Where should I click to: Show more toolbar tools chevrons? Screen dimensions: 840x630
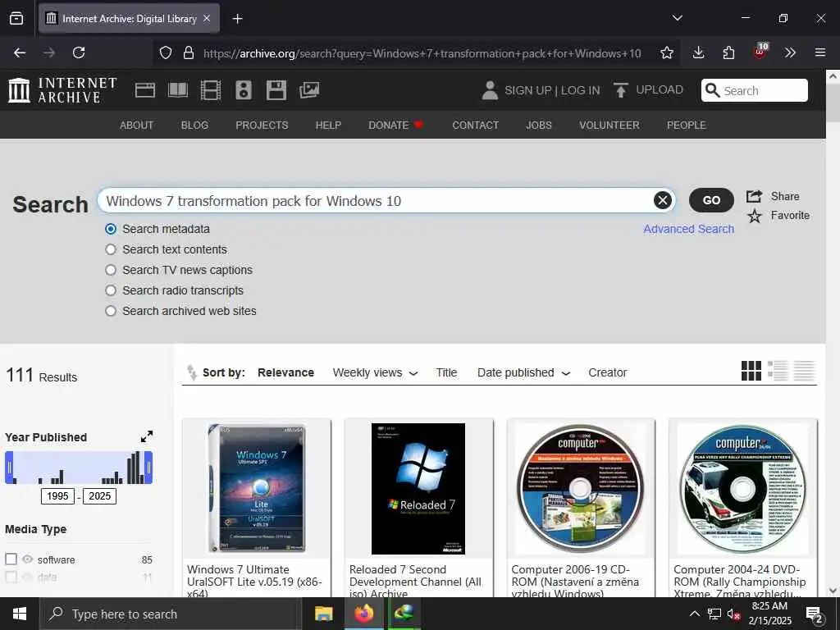790,52
